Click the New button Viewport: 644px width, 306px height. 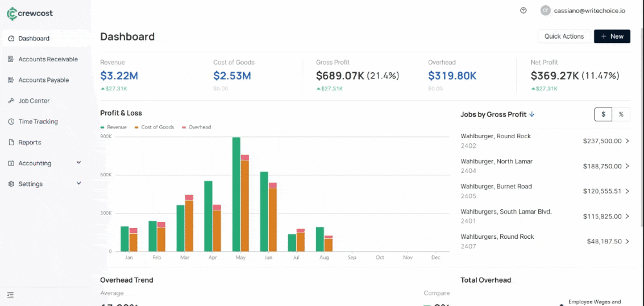click(x=612, y=37)
